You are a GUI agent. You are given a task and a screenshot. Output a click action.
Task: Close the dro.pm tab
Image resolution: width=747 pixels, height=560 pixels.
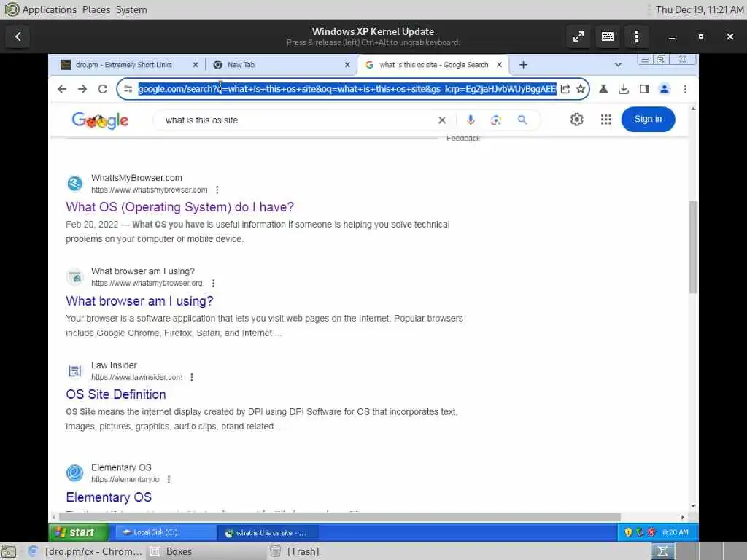pos(196,65)
